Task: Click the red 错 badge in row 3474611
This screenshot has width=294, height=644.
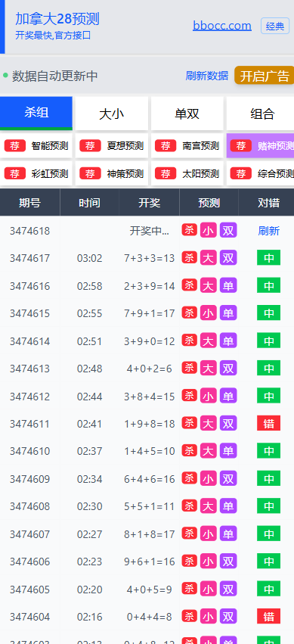Action: [268, 424]
